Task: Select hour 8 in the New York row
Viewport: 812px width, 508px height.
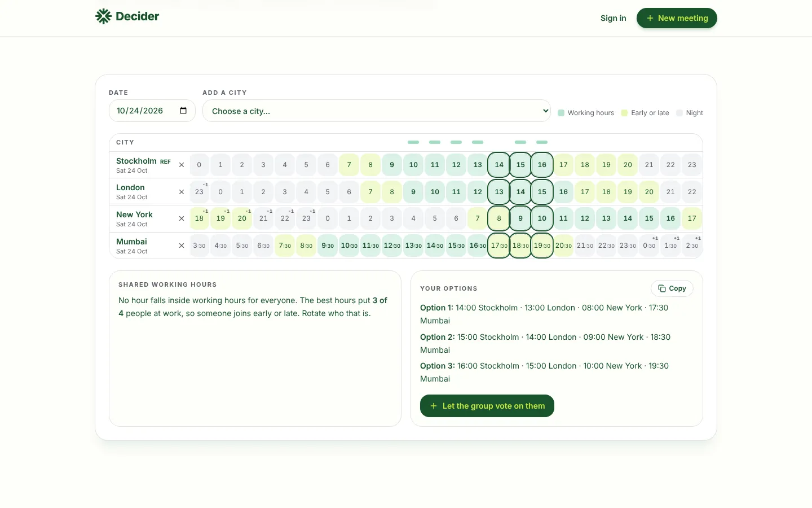Action: click(499, 218)
